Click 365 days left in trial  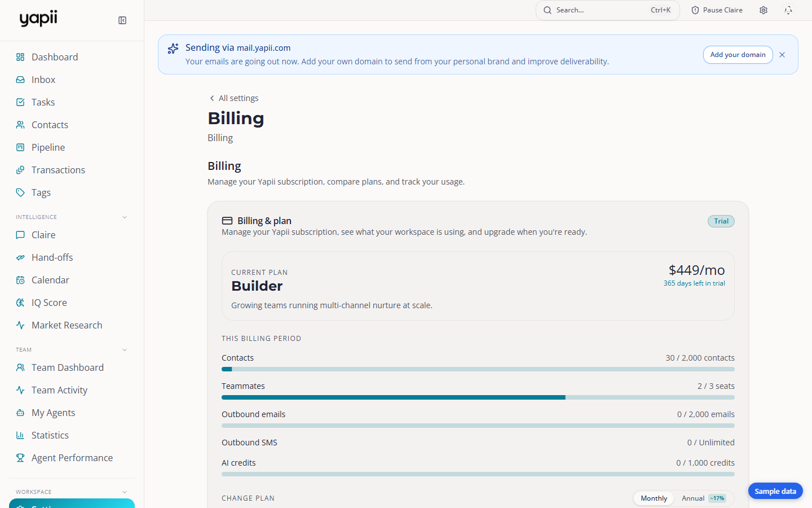[694, 283]
